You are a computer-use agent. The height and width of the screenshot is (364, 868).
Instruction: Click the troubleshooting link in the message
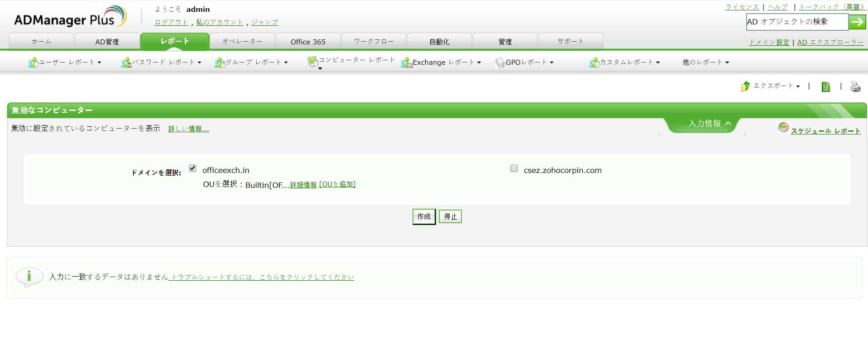point(261,277)
